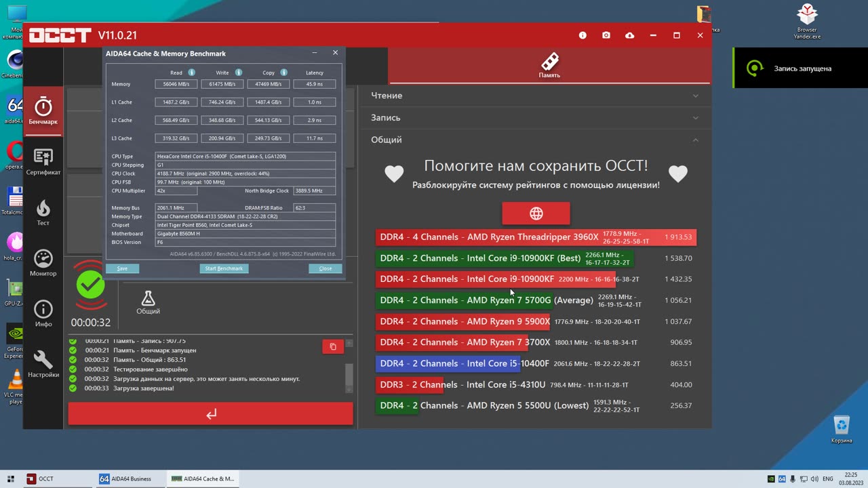Click the Запись запущена recording notification

pos(800,68)
